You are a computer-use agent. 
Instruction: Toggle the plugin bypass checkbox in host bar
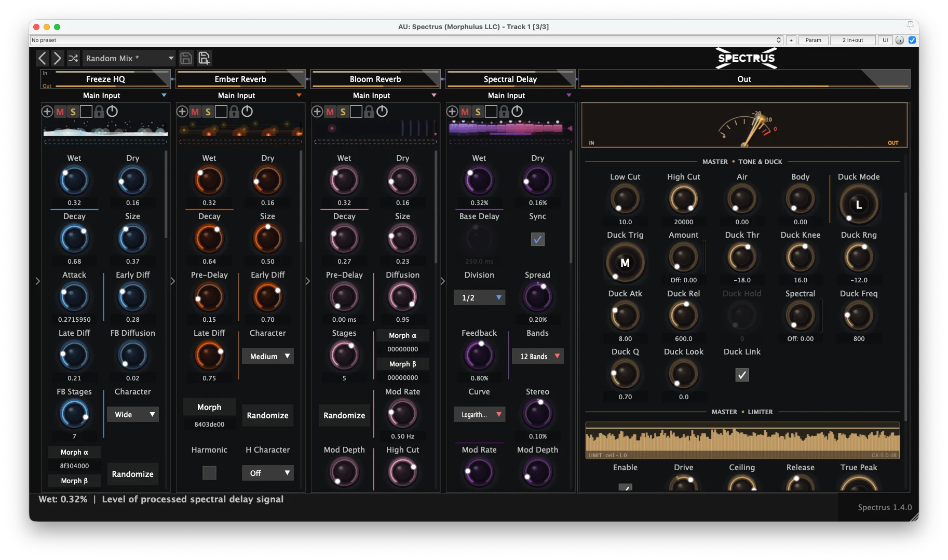912,40
